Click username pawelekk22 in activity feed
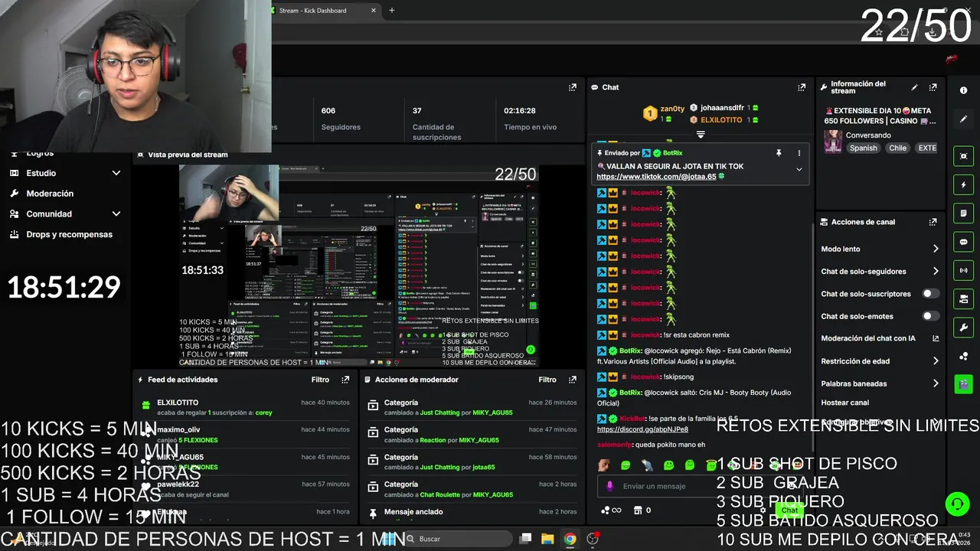The image size is (980, 551). tap(178, 484)
